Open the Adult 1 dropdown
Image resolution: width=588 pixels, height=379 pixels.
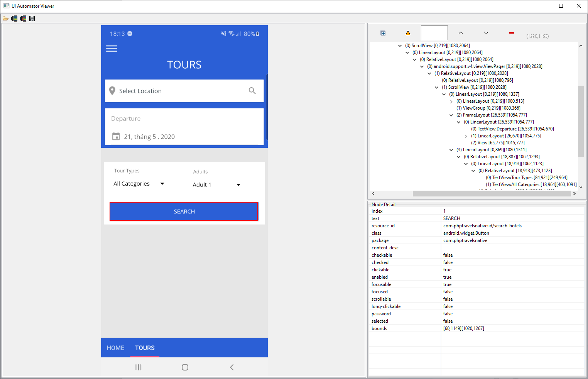click(216, 185)
